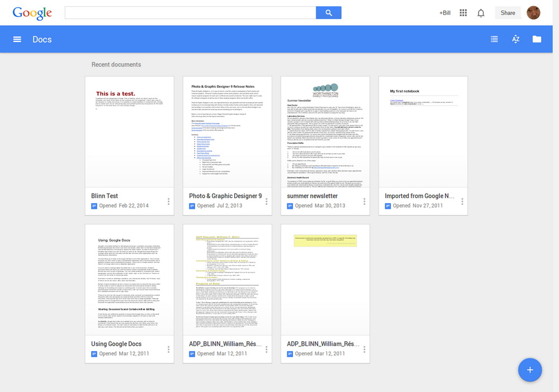Click the Docs title in header
This screenshot has width=559, height=392.
click(x=42, y=40)
